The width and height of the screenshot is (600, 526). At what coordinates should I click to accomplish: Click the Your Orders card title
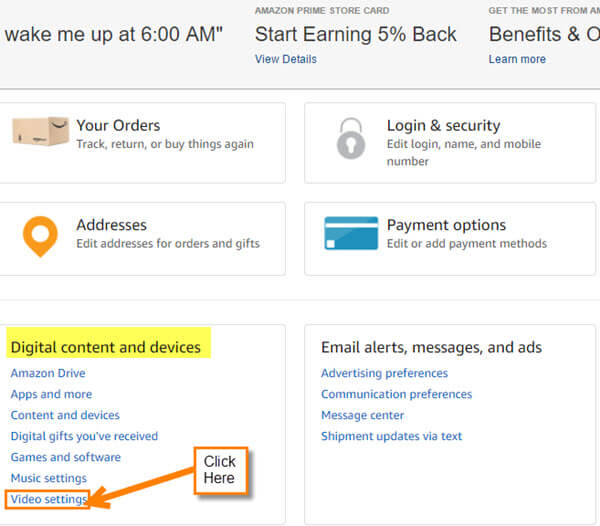[118, 125]
